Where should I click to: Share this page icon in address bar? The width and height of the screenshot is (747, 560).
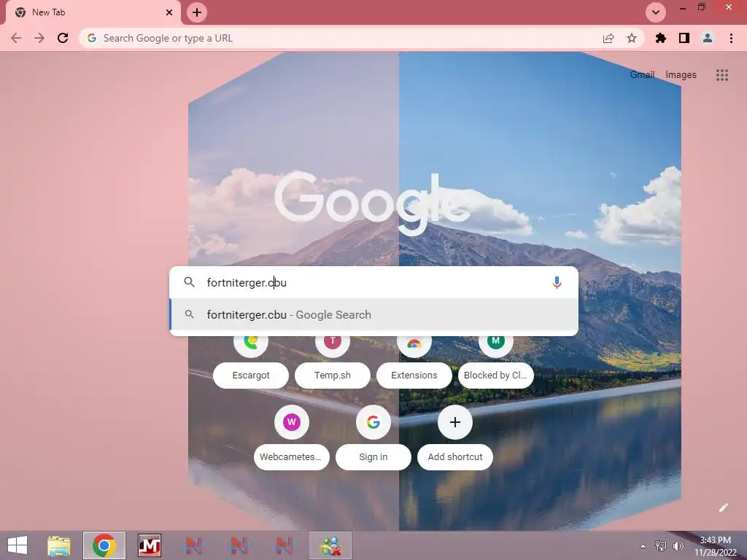click(608, 39)
